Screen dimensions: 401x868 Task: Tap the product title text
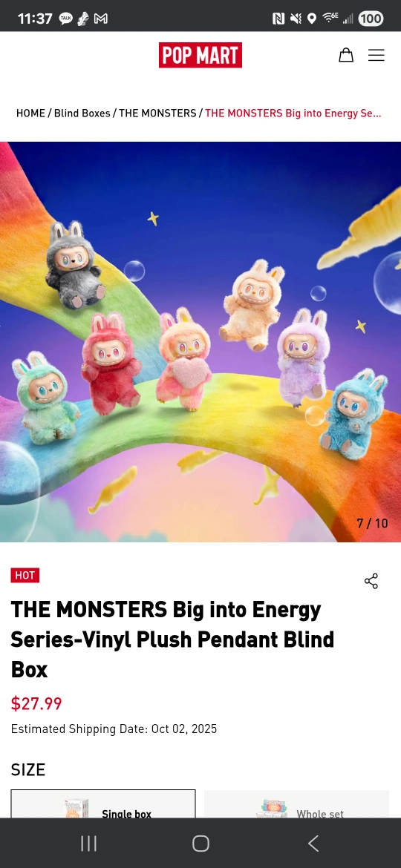click(172, 640)
